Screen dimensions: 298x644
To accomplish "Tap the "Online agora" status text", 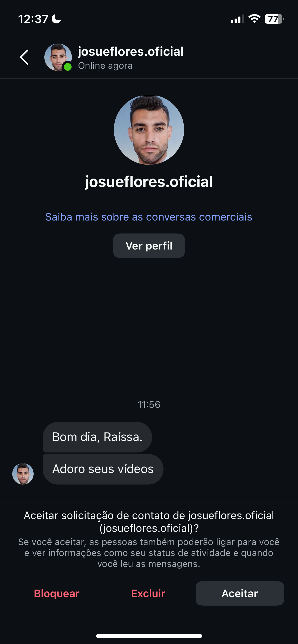I will [105, 66].
